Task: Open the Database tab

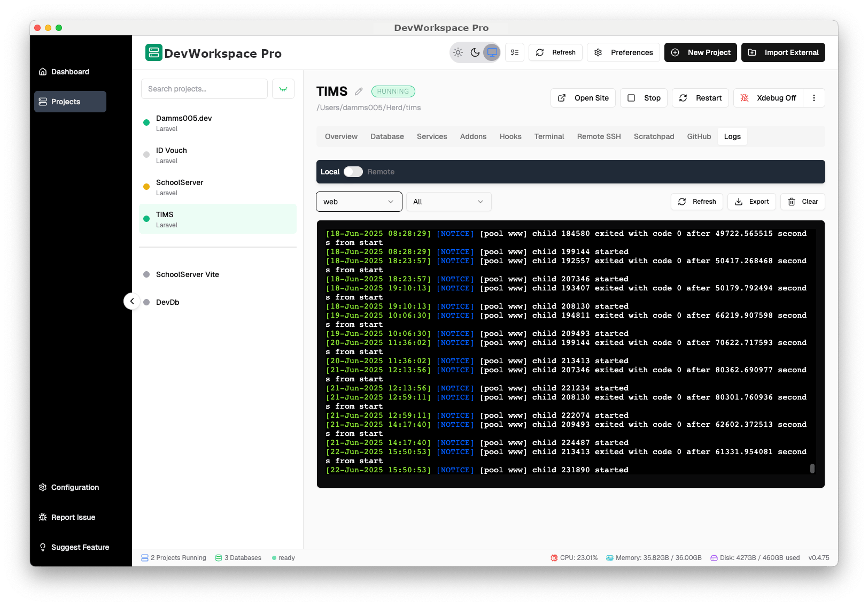Action: click(387, 136)
